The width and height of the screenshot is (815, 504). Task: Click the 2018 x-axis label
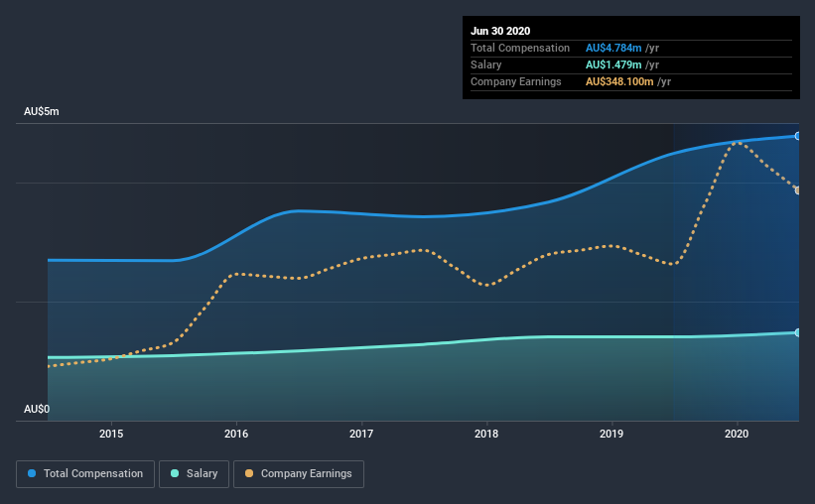[486, 434]
